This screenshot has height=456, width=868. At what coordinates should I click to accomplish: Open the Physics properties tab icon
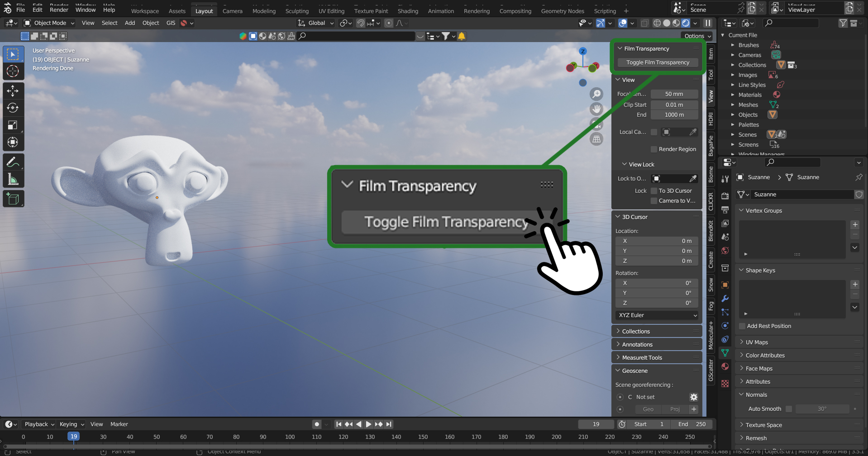click(725, 326)
